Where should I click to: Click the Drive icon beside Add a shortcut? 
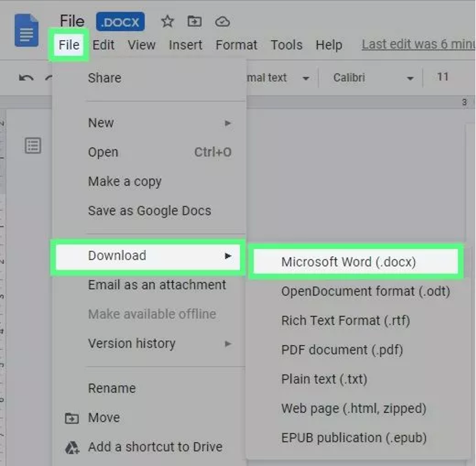tap(72, 448)
